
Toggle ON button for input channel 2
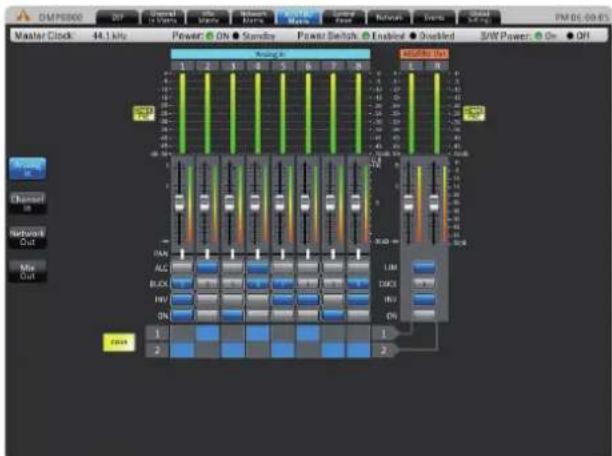[207, 315]
